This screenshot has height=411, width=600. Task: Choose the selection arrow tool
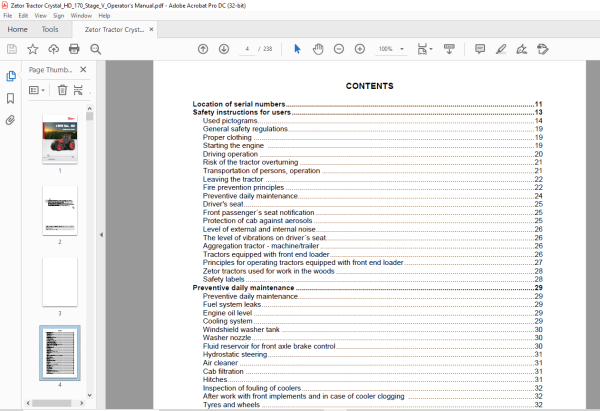coord(297,49)
